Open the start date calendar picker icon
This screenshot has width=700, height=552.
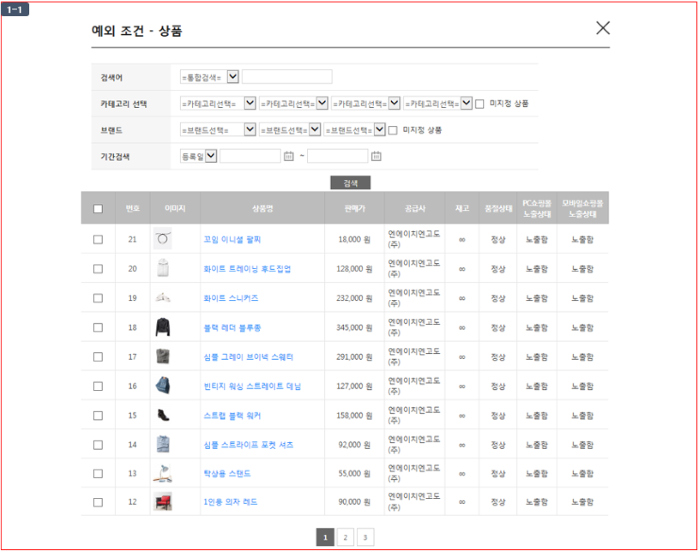(289, 156)
